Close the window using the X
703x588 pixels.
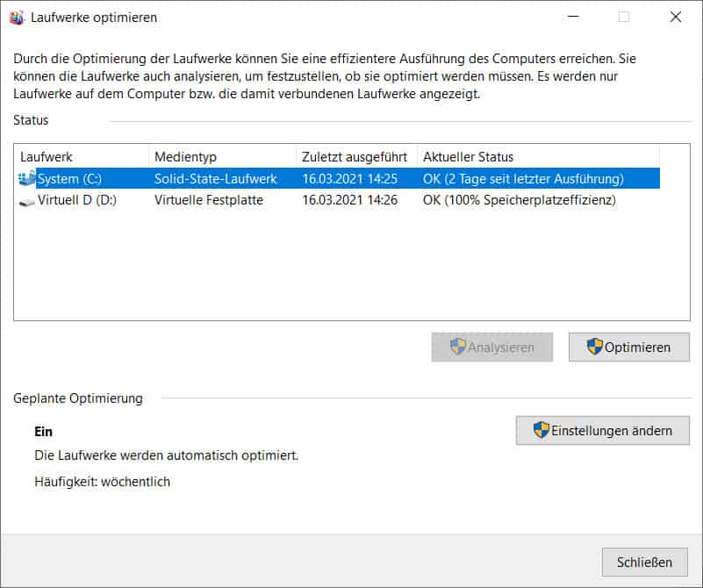(x=675, y=17)
